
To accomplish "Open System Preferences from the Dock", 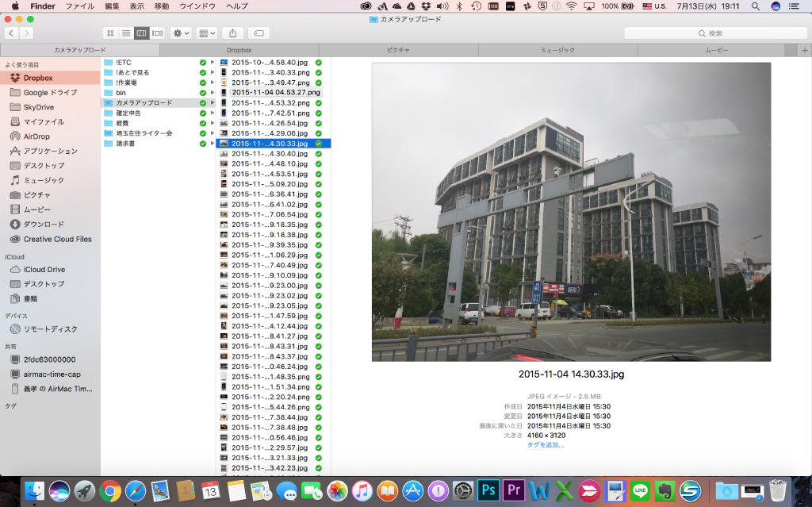I will point(463,490).
